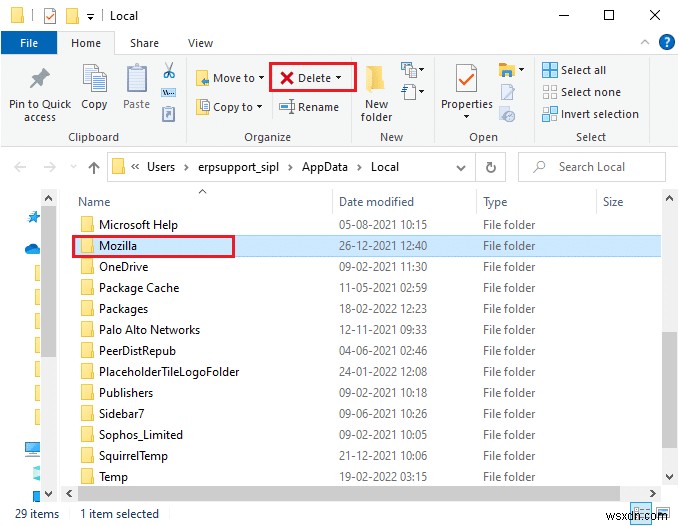Select the SquirrelTemp folder

368,456
